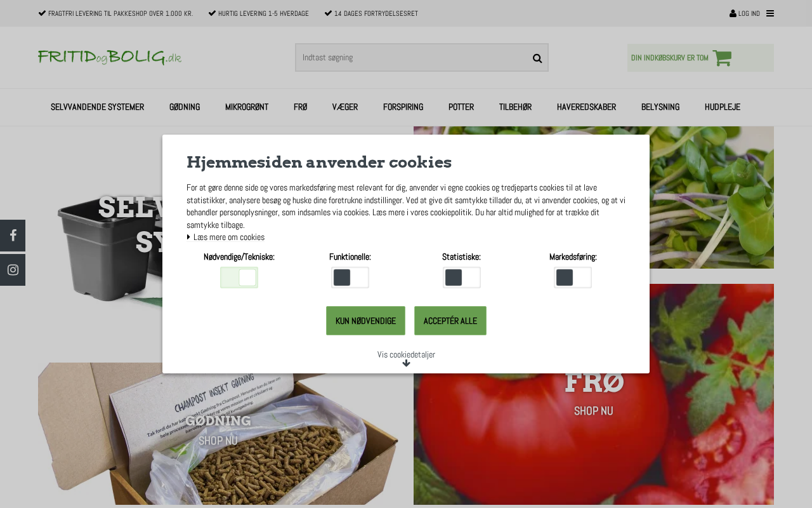Open the Selvvandende systemer menu
The image size is (812, 508).
97,107
